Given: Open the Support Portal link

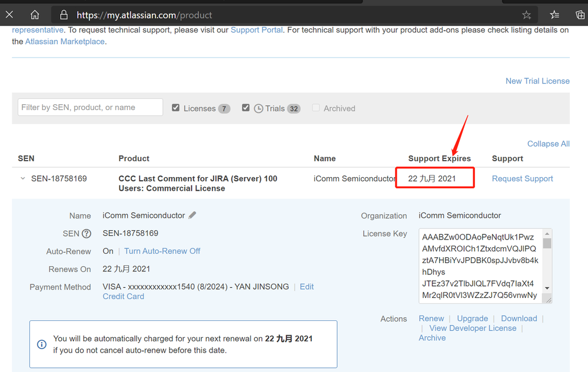Looking at the screenshot, I should click(x=257, y=30).
